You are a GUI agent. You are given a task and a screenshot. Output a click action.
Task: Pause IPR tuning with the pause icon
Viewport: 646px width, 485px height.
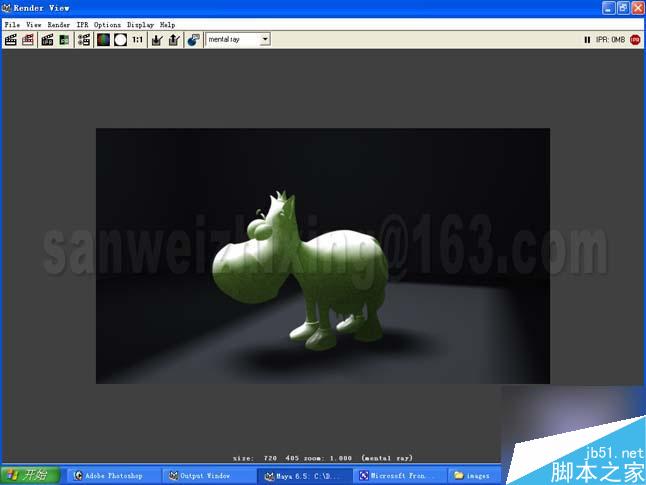587,40
